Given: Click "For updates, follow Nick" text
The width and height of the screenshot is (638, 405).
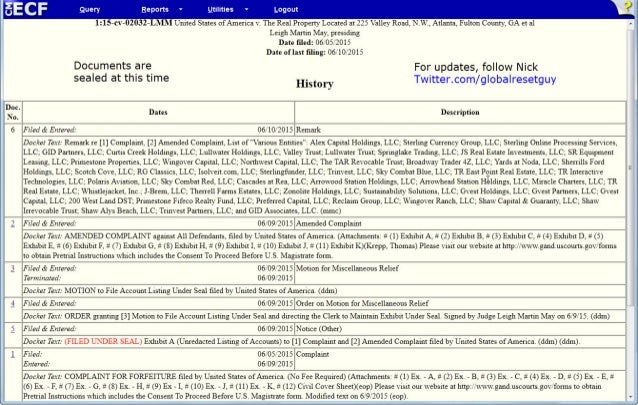Looking at the screenshot, I should click(x=476, y=67).
